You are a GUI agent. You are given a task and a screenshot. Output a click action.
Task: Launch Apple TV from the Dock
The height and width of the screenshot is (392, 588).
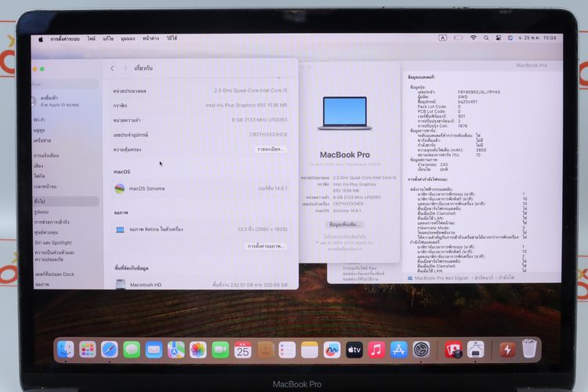click(354, 350)
